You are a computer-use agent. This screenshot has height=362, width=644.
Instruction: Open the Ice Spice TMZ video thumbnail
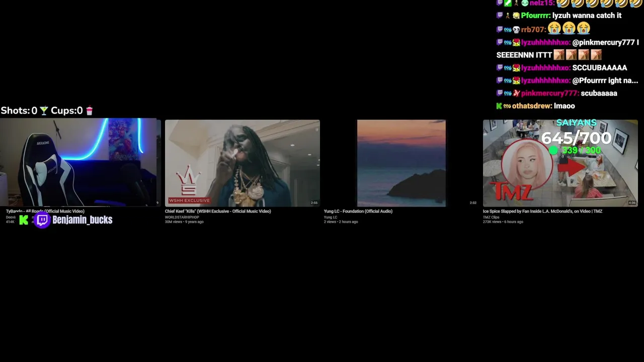[560, 163]
